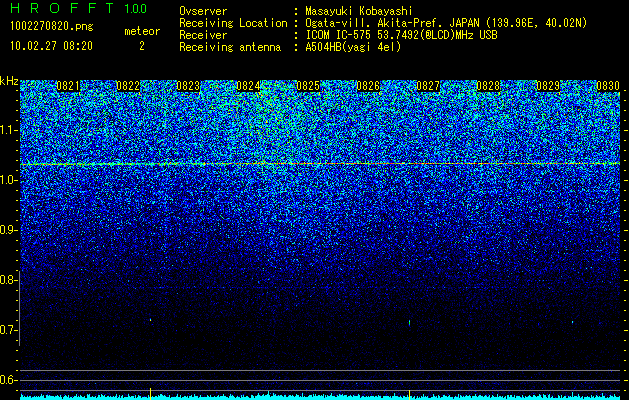The height and width of the screenshot is (400, 629).
Task: Click the 0828 time marker
Action: point(488,86)
